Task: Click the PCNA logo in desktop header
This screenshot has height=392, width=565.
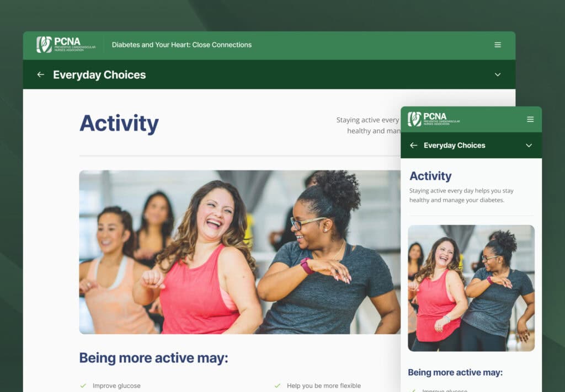Action: (66, 45)
